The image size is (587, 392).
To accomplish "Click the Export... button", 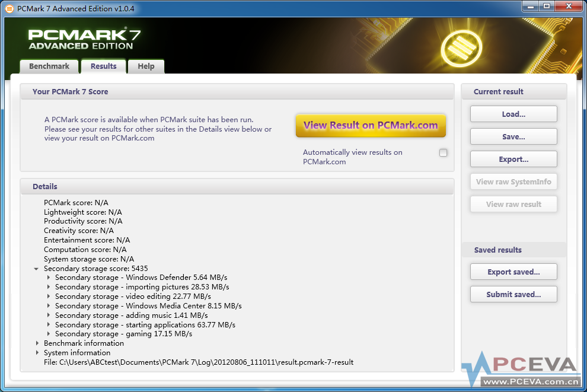I will coord(513,159).
